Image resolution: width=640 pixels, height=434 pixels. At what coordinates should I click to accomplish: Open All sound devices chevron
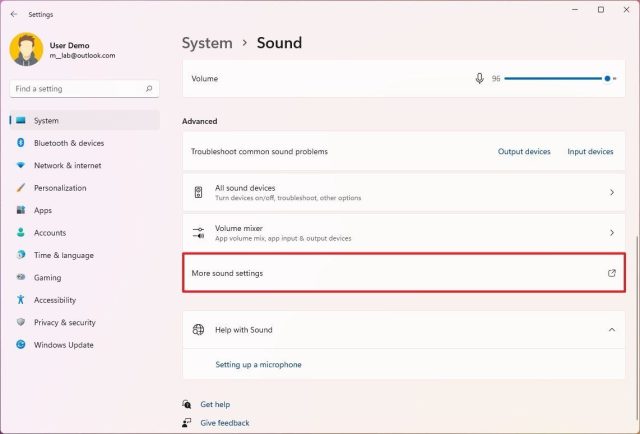click(x=612, y=192)
